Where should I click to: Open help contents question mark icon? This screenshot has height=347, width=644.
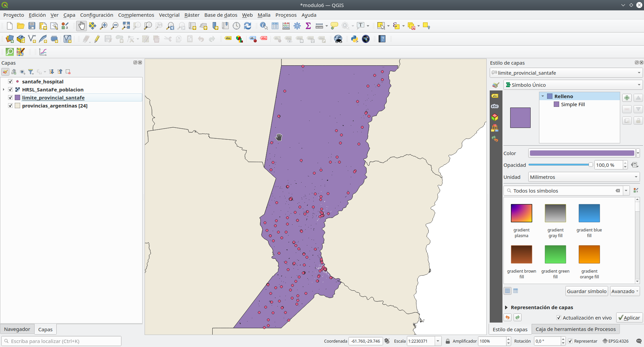coord(382,39)
